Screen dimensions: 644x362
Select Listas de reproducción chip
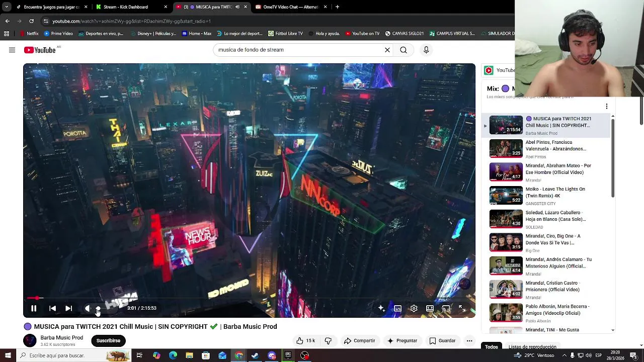532,347
